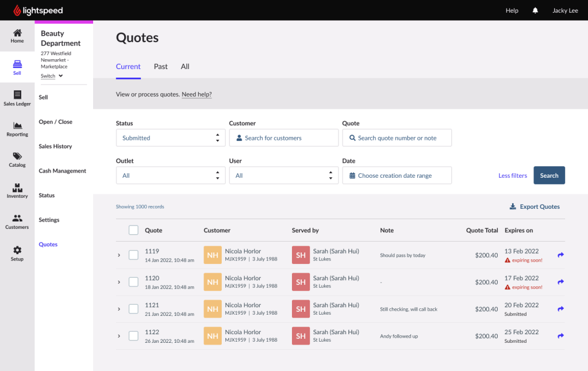Screen dimensions: 588x371
Task: Click the notifications bell icon
Action: 535,10
